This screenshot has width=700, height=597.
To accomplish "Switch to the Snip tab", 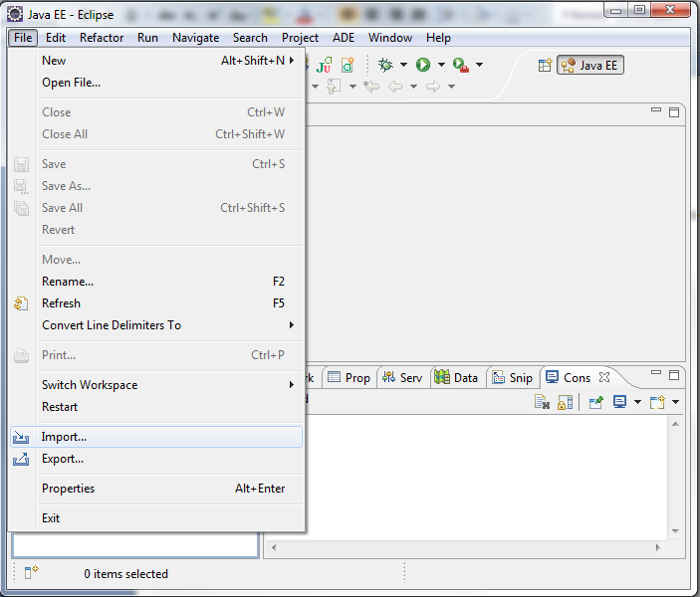I will pyautogui.click(x=513, y=378).
